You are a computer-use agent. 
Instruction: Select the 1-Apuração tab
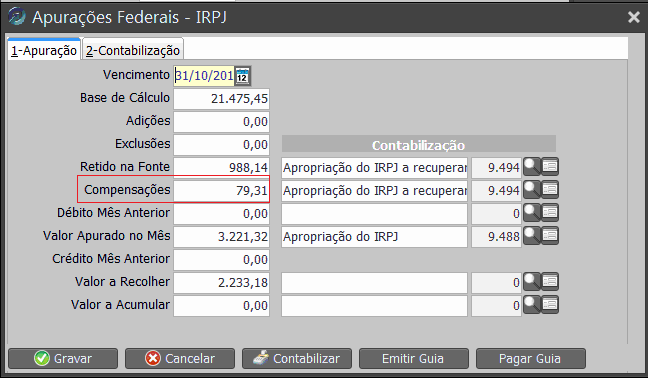[44, 50]
